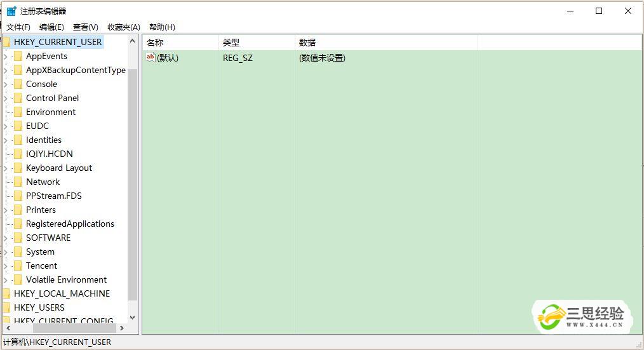This screenshot has height=350, width=644.
Task: Click the Registry Editor app icon in title bar
Action: point(11,11)
